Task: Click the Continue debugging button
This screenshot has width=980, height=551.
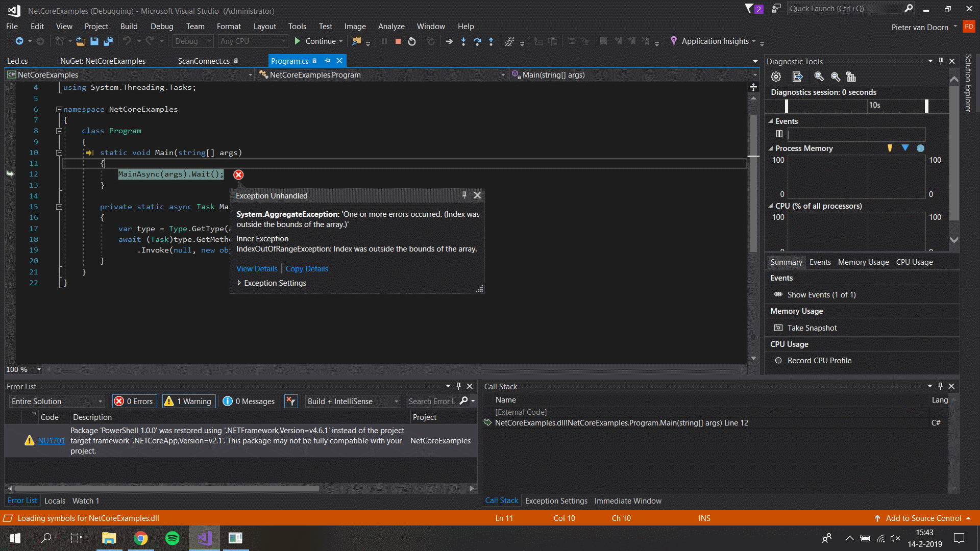Action: click(x=318, y=41)
